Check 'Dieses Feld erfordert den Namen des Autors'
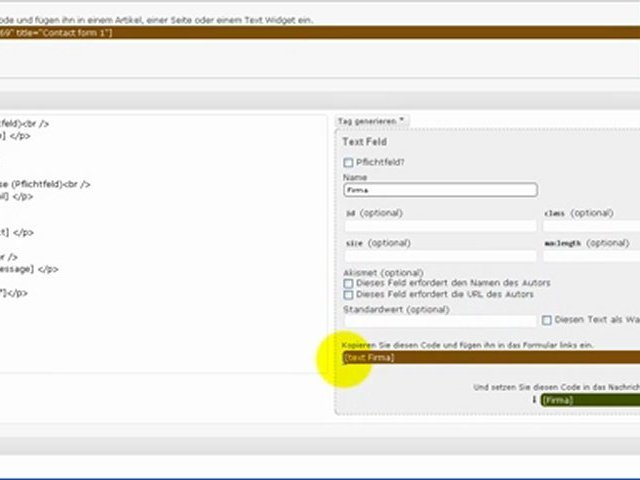Image resolution: width=640 pixels, height=480 pixels. [x=348, y=283]
